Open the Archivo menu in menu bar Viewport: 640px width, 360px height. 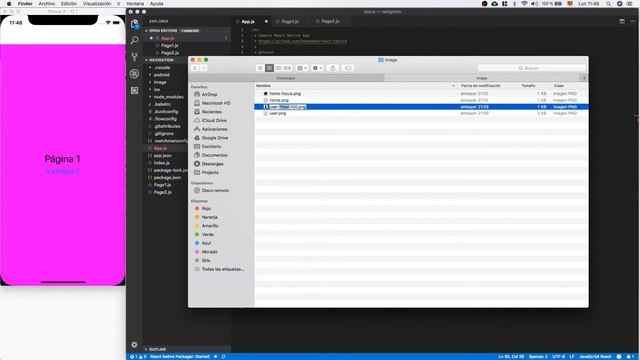47,4
